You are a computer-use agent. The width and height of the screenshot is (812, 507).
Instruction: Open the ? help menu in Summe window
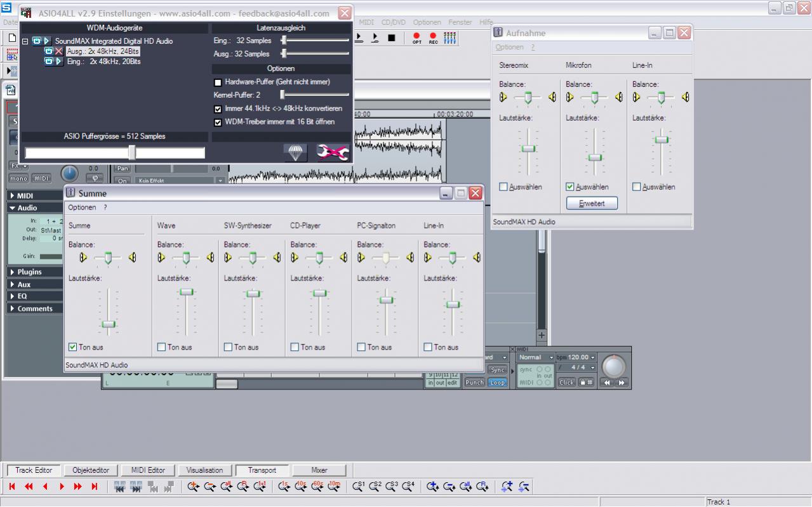(105, 207)
